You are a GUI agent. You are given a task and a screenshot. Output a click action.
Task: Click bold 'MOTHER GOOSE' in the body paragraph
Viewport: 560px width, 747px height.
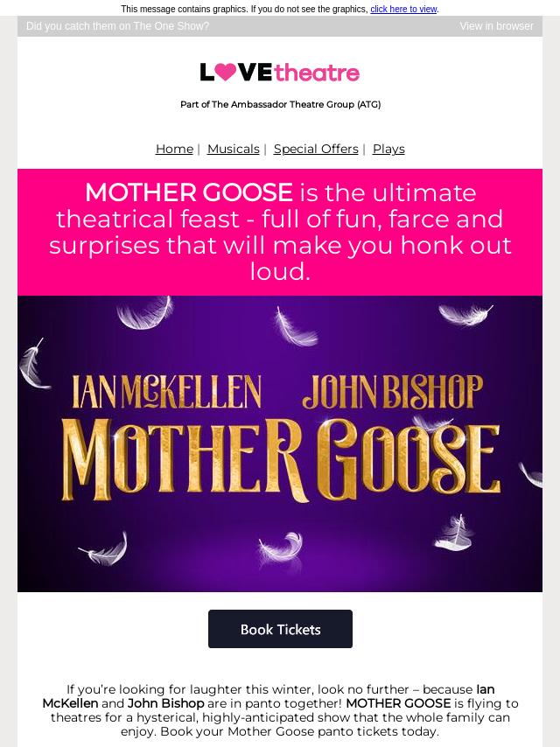[x=398, y=703]
